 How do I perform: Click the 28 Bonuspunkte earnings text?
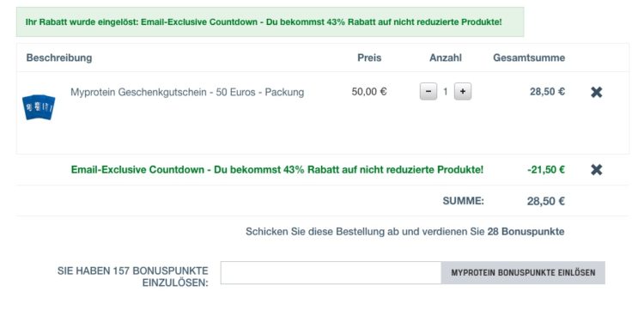click(526, 232)
